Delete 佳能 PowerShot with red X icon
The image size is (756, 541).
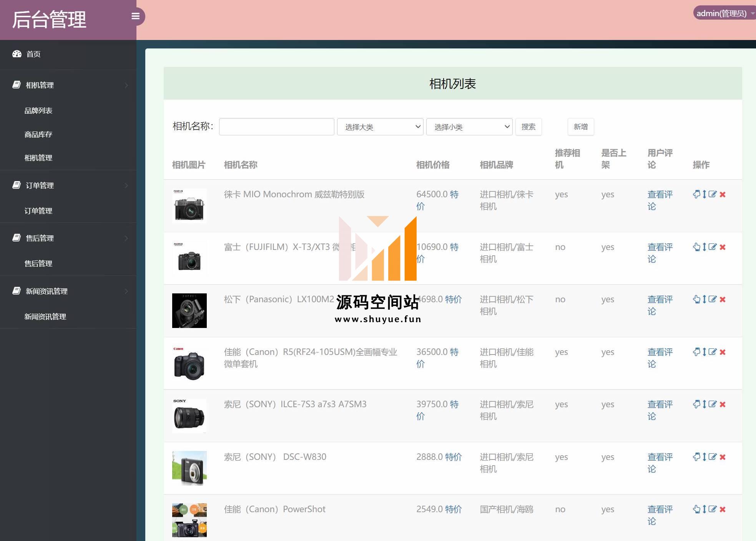click(723, 509)
